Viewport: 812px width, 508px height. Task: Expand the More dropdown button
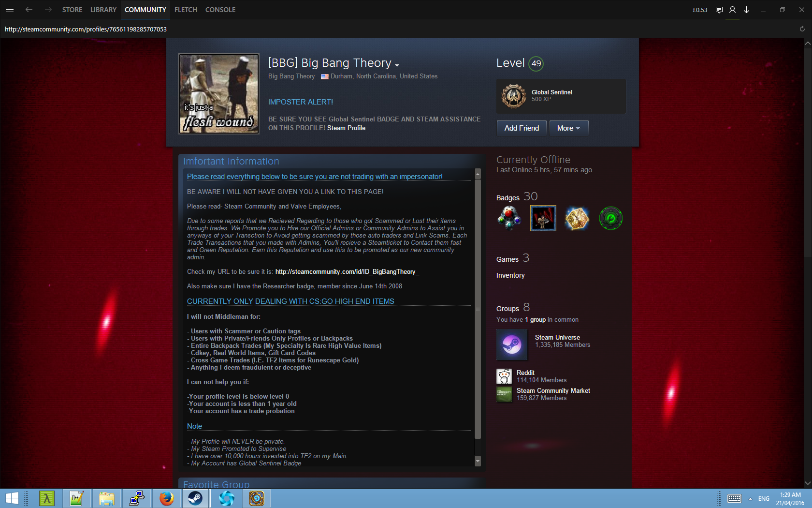tap(568, 128)
